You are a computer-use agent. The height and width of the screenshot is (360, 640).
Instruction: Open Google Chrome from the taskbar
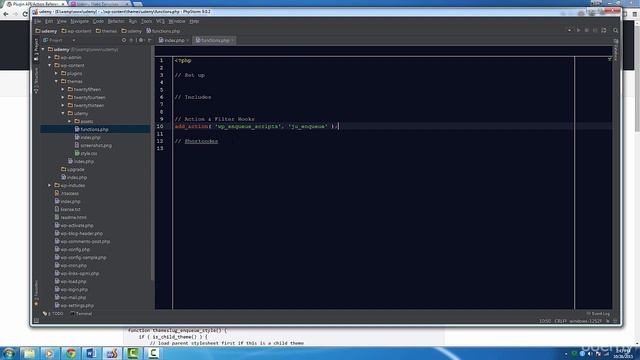pos(71,353)
